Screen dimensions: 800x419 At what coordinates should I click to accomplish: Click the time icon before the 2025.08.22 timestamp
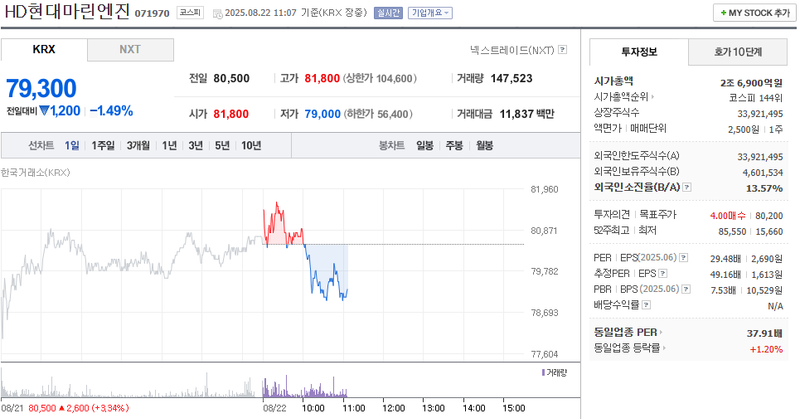tap(217, 13)
